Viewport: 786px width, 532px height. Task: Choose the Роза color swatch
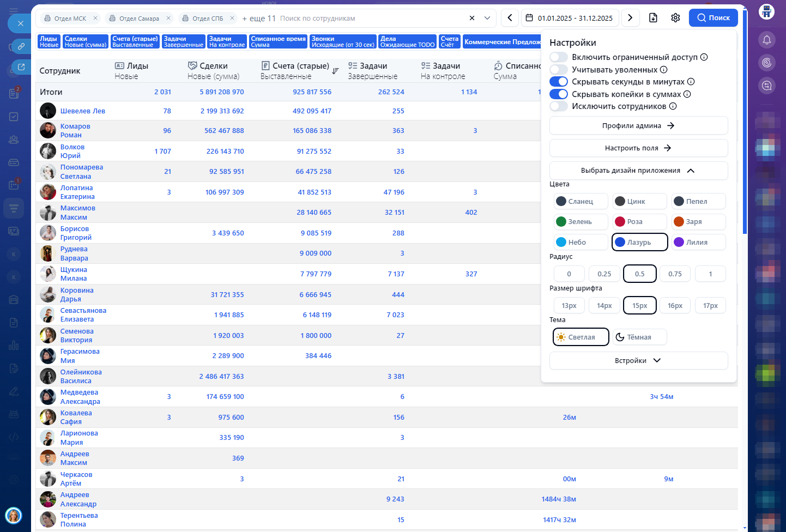[x=639, y=222]
